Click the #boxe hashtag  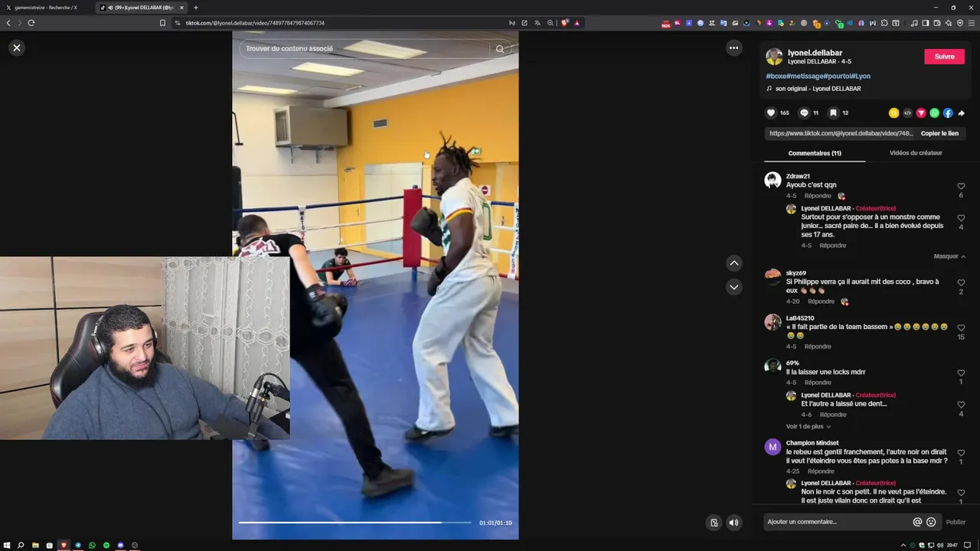776,76
